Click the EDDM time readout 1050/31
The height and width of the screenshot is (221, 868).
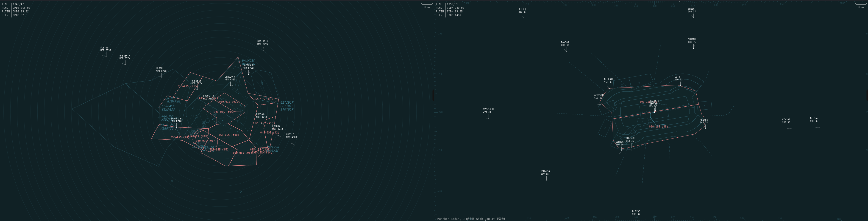453,4
